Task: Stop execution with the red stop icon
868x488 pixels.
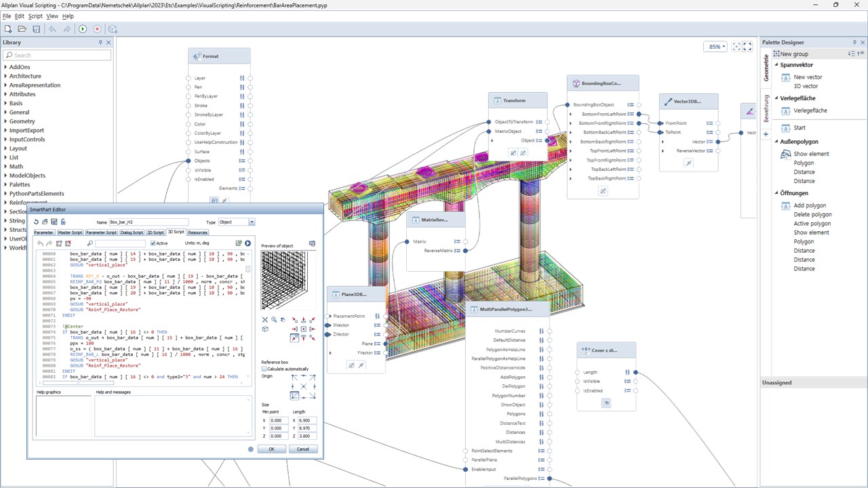Action: pos(97,29)
